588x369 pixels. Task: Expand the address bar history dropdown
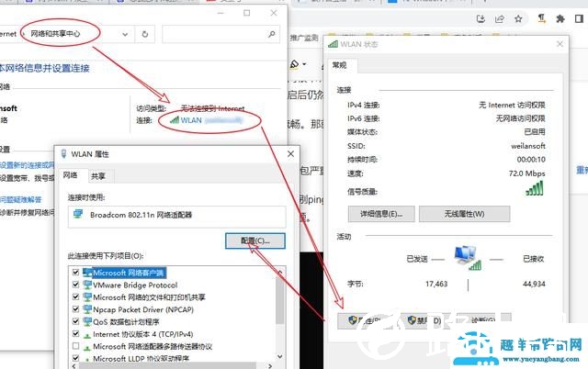(125, 34)
